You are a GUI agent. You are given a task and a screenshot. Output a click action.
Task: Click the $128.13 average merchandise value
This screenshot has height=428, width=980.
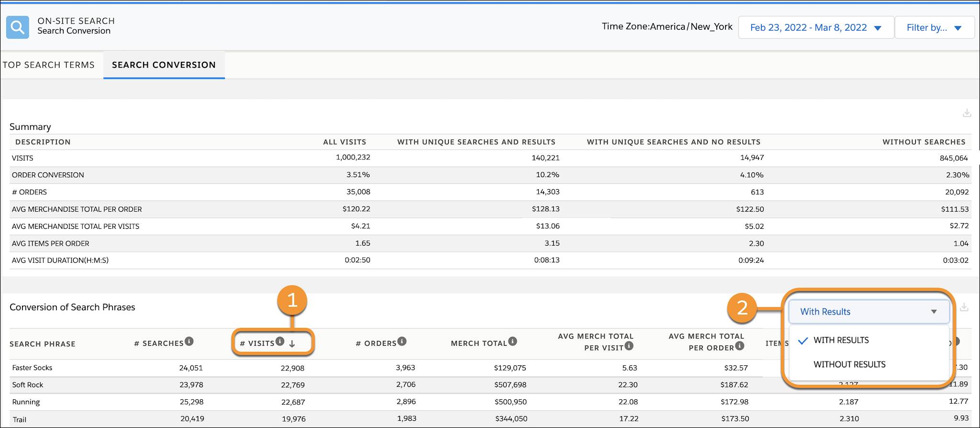546,209
